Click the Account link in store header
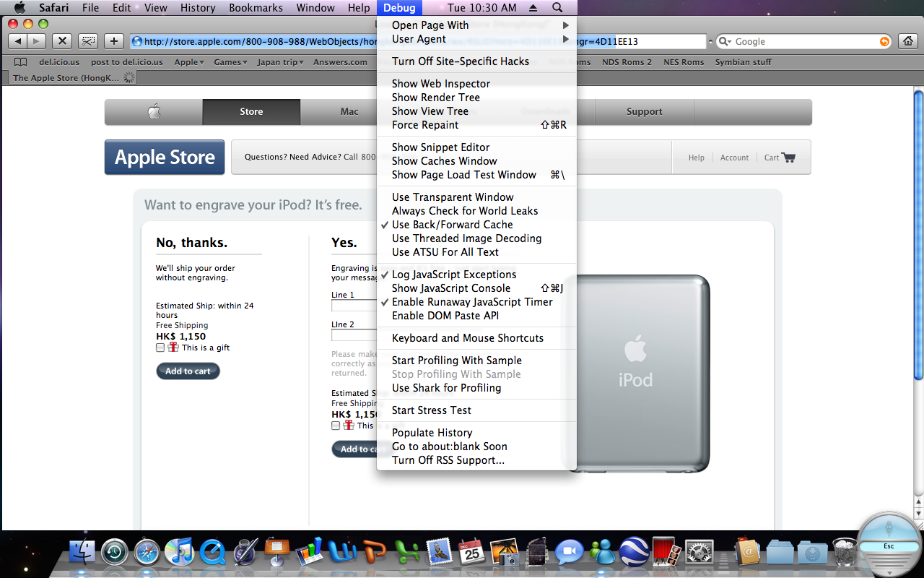This screenshot has width=924, height=578. tap(734, 158)
